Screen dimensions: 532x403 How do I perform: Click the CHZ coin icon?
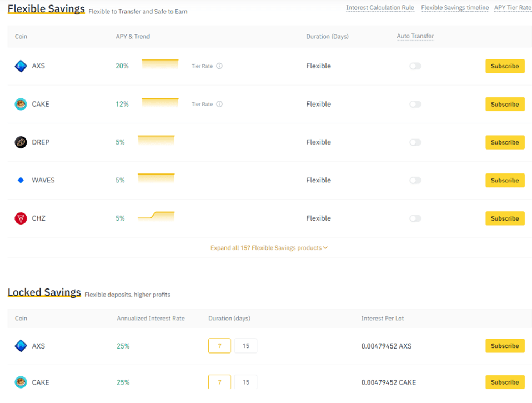[x=21, y=218]
